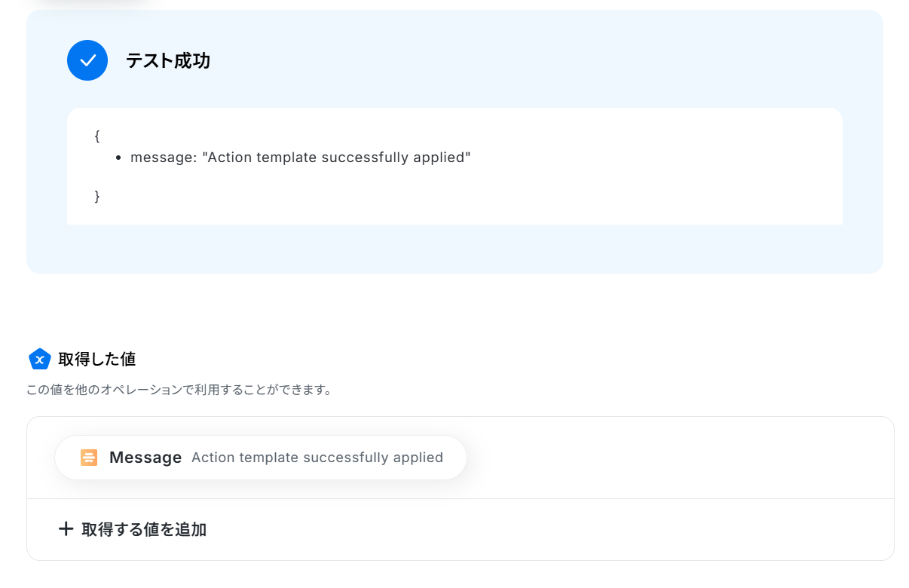Image resolution: width=909 pixels, height=588 pixels.
Task: Click the description text この値を他のオペレーションで利用
Action: [179, 390]
